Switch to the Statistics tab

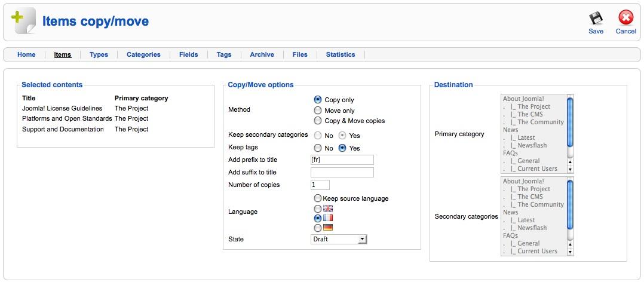coord(341,54)
